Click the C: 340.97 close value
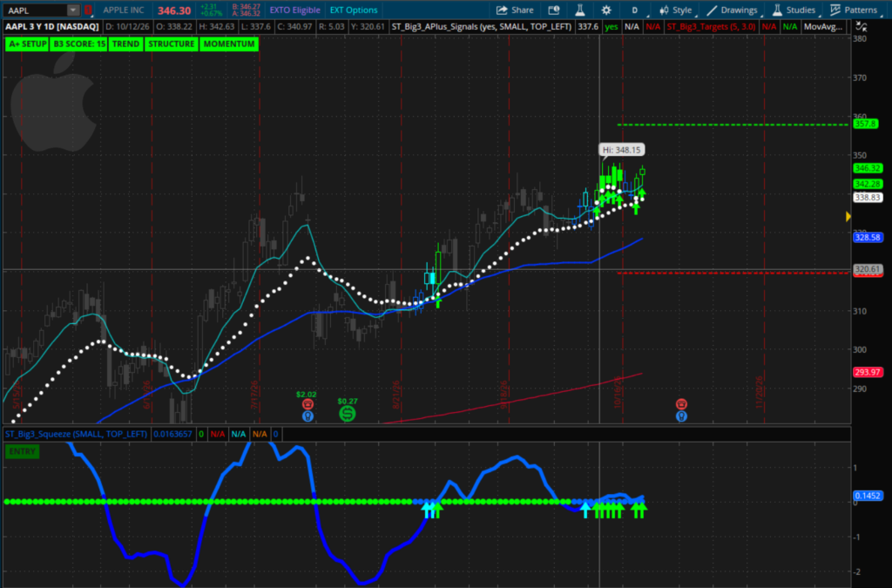Viewport: 892px width, 588px height. tap(294, 27)
